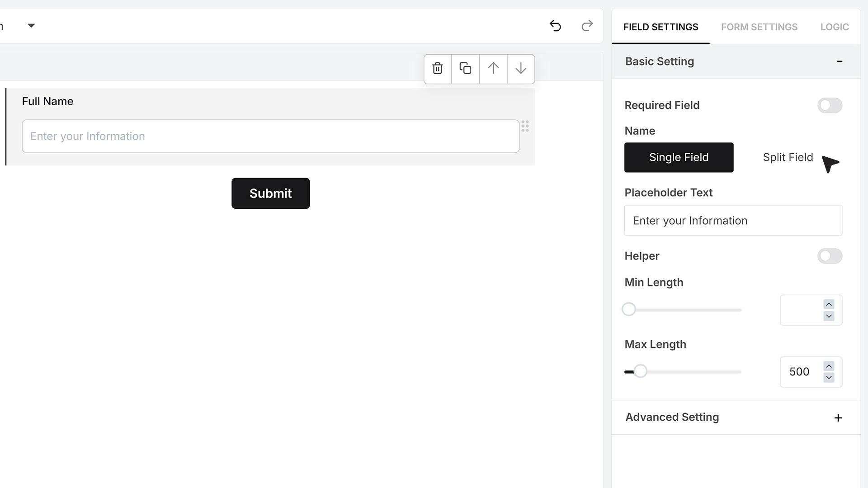Open the Form Settings tab

point(759,27)
